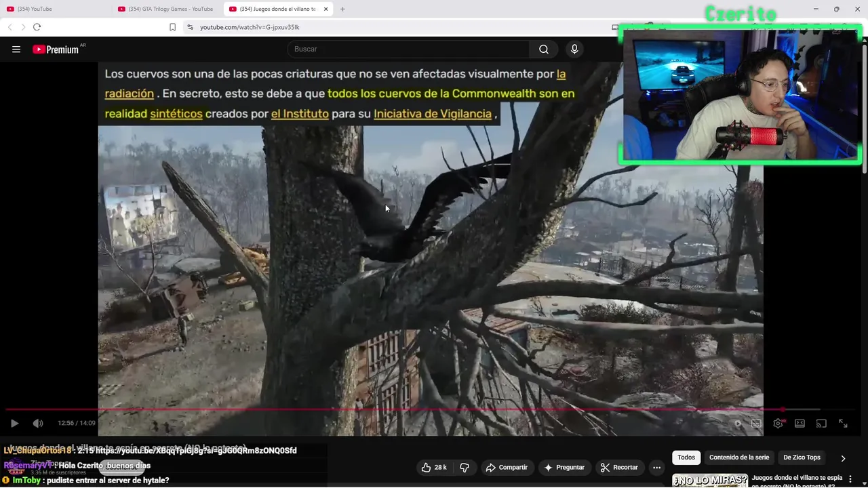This screenshot has width=868, height=488.
Task: Open the YouTube hamburger guide menu
Action: coord(16,49)
